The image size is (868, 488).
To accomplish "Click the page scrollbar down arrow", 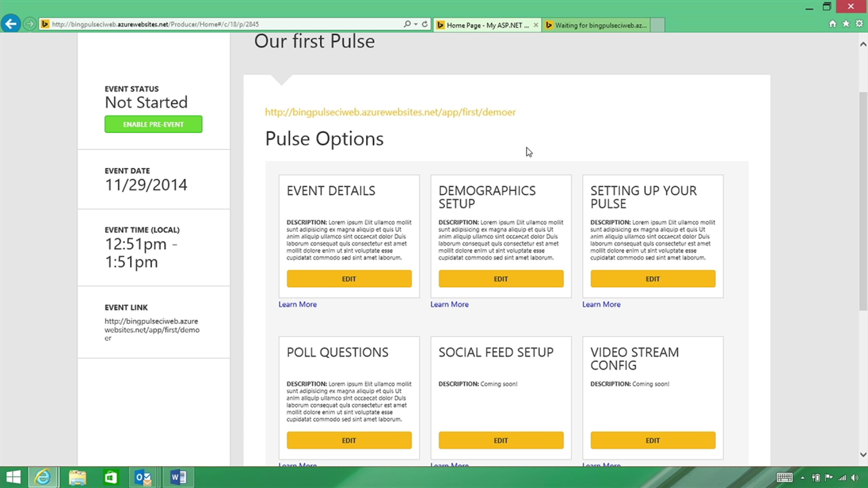I will tap(863, 454).
